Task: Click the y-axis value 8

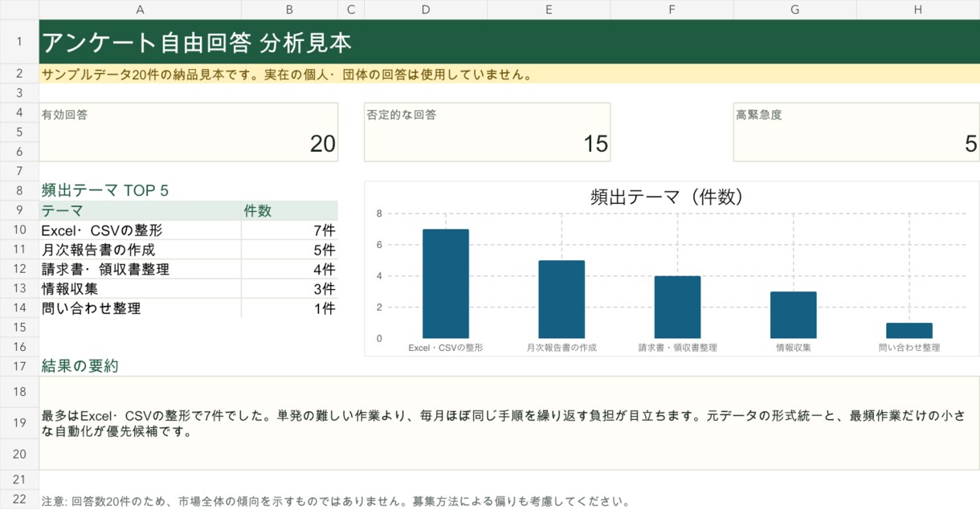Action: tap(379, 214)
